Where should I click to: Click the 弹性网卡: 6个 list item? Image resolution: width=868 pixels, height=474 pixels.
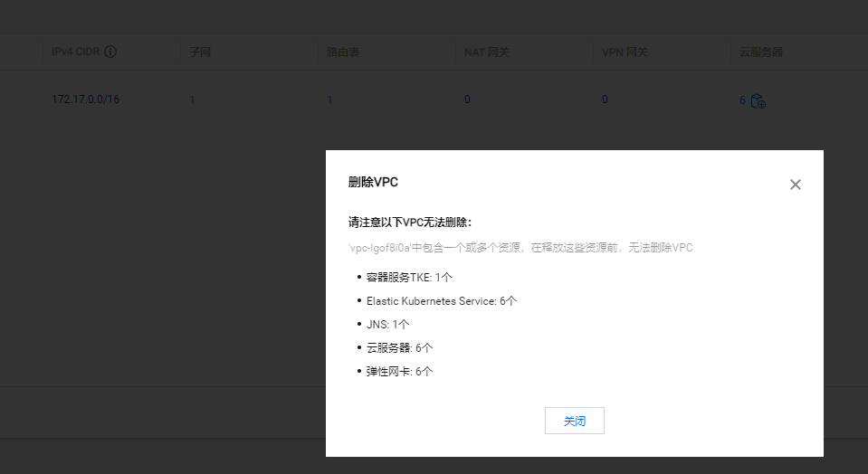click(399, 372)
